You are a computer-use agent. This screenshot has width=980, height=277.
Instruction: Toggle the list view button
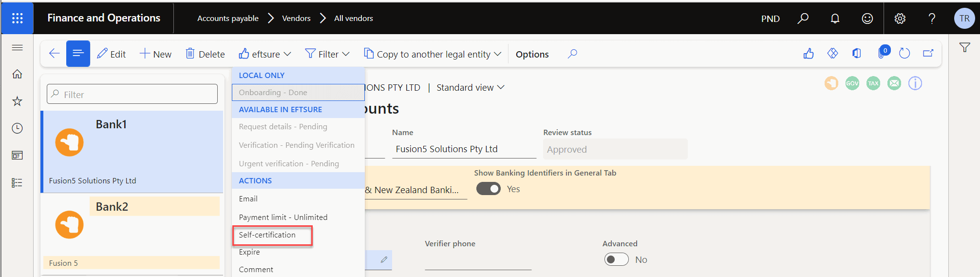[x=78, y=54]
